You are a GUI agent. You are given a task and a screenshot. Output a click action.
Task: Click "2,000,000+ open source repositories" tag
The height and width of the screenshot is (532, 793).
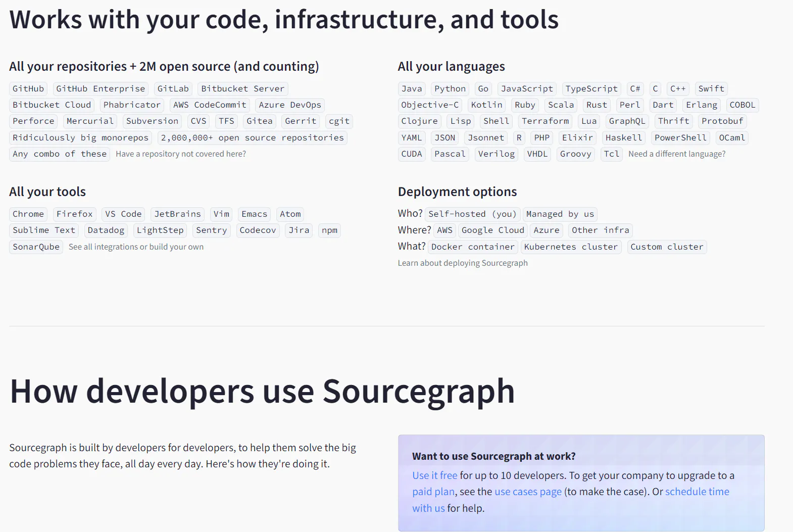tap(253, 137)
